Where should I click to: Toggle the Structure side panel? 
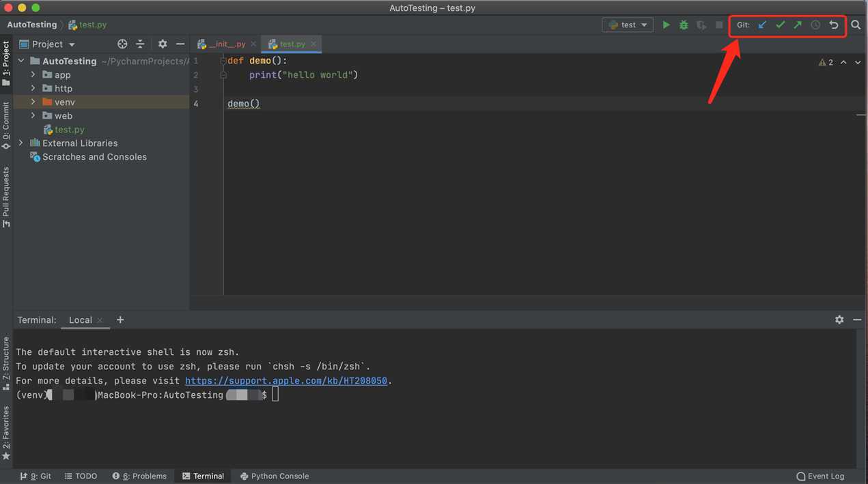[6, 363]
